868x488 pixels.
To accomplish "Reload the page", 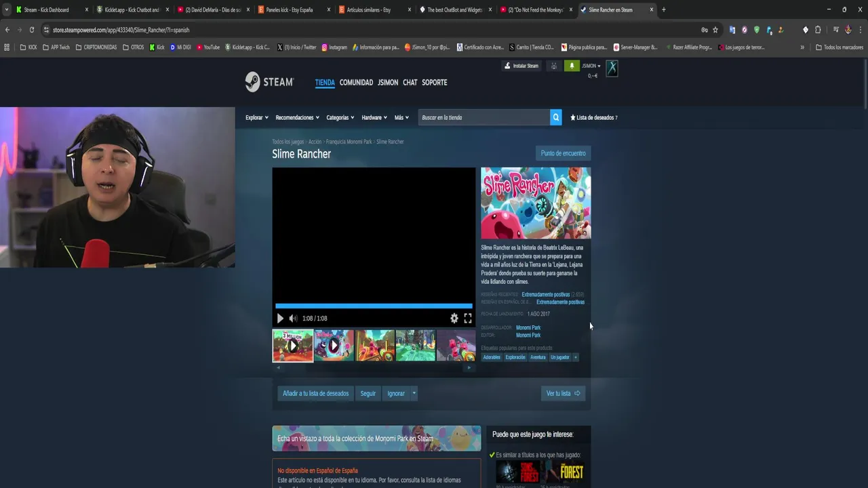I will [x=31, y=30].
